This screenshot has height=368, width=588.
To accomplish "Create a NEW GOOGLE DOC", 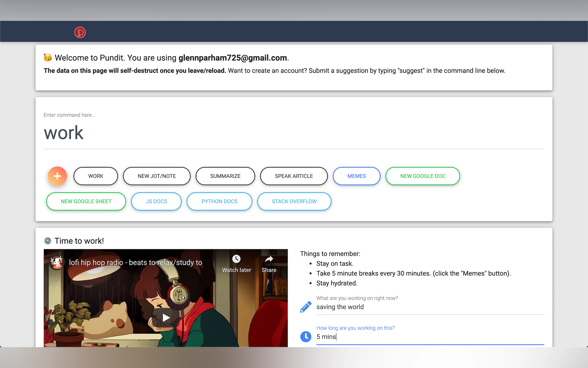I will (x=423, y=176).
